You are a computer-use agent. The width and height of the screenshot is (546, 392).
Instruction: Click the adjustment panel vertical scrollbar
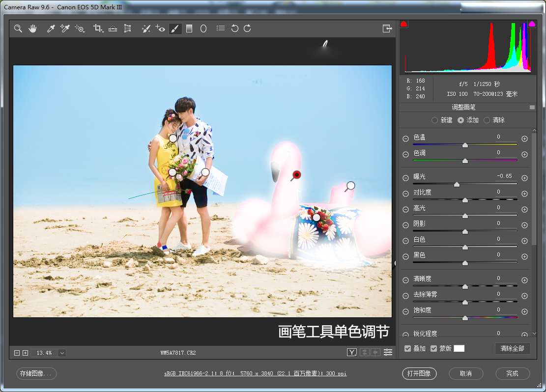click(534, 188)
